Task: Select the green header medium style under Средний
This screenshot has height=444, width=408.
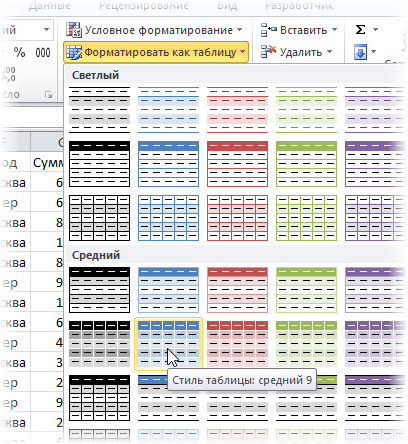Action: coord(306,290)
